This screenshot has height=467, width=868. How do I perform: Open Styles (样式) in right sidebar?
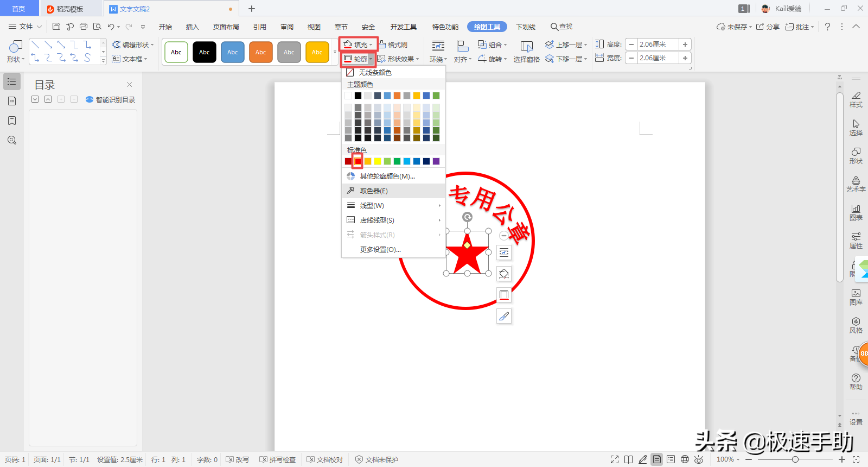tap(856, 99)
